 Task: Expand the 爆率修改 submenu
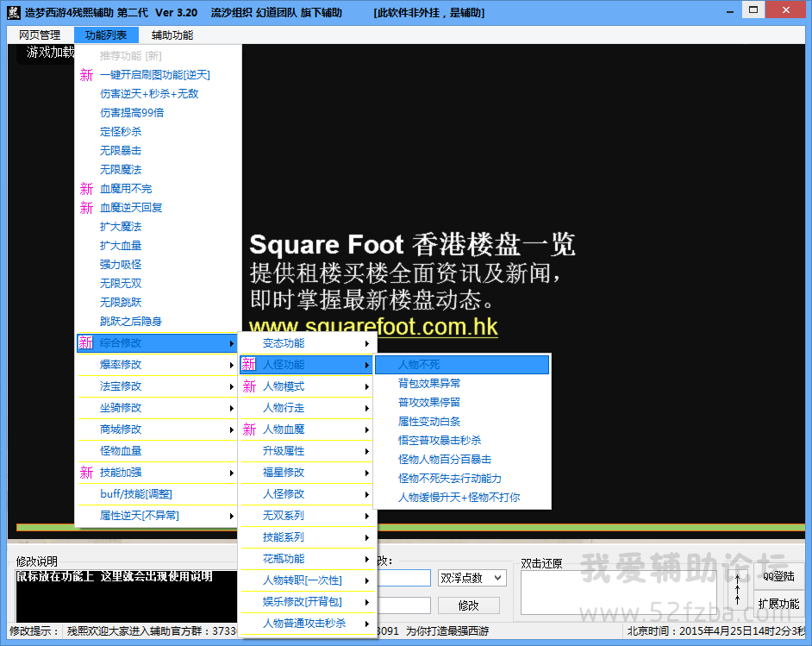click(157, 365)
